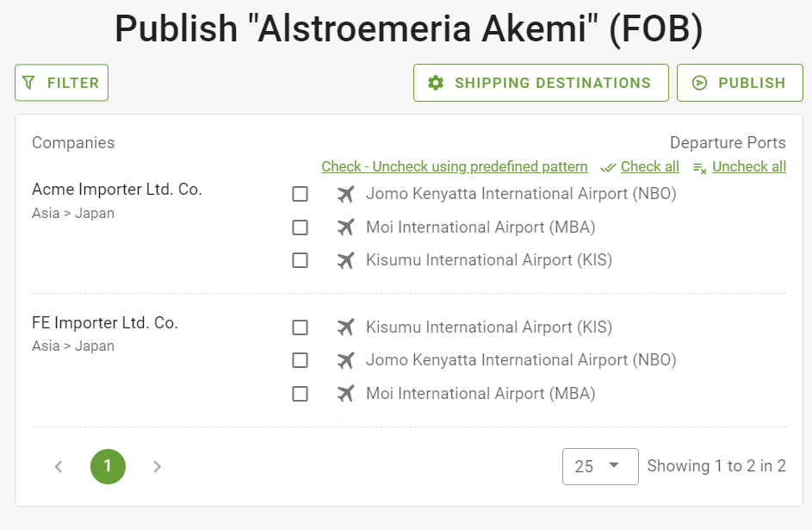Image resolution: width=812 pixels, height=530 pixels.
Task: Click the funnel icon in Filter button
Action: click(29, 83)
